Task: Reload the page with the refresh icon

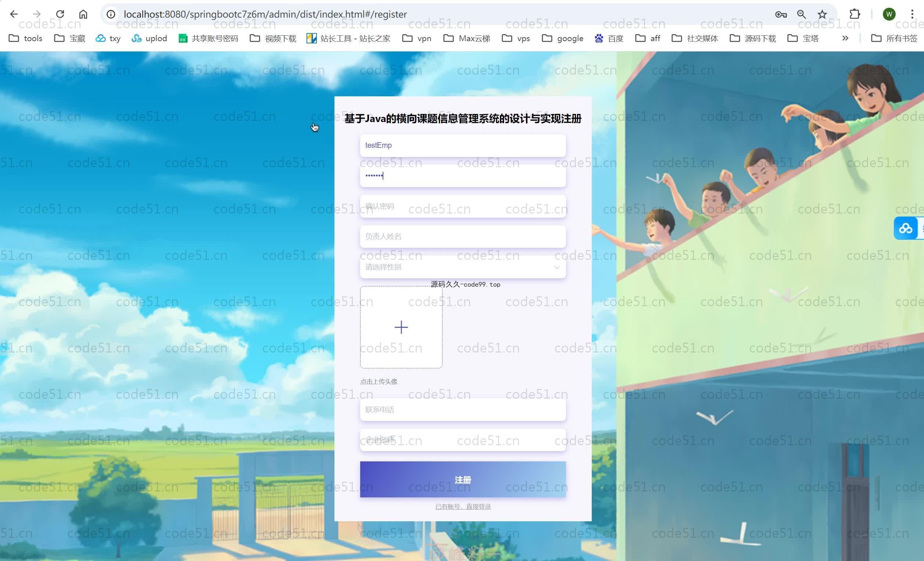Action: [60, 14]
